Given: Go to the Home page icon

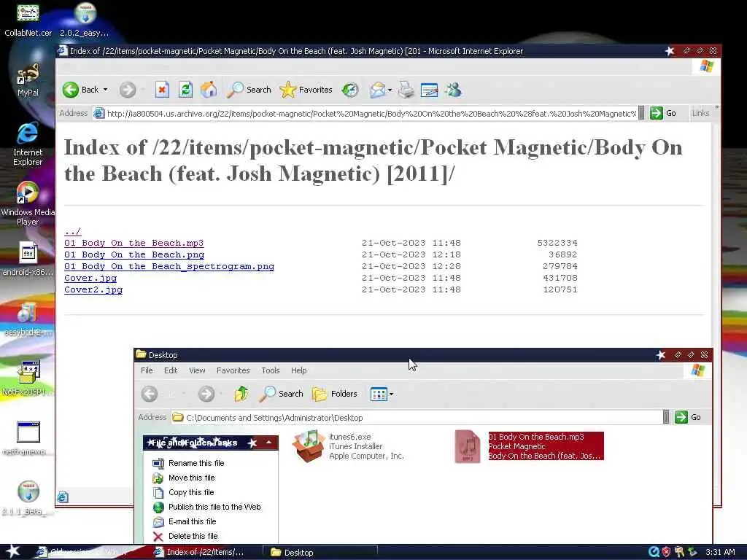Looking at the screenshot, I should click(209, 90).
